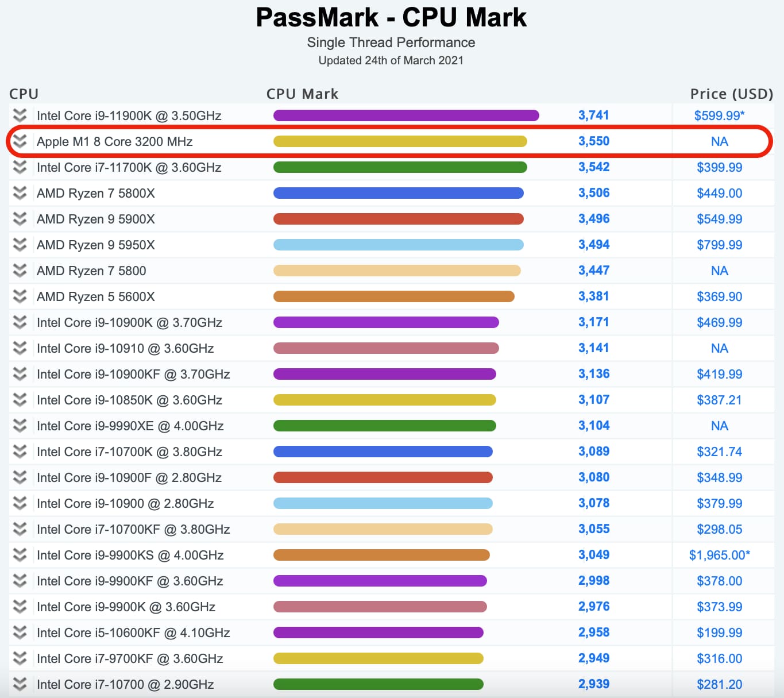Click the 3,049 score value
The width and height of the screenshot is (784, 698).
pyautogui.click(x=594, y=554)
